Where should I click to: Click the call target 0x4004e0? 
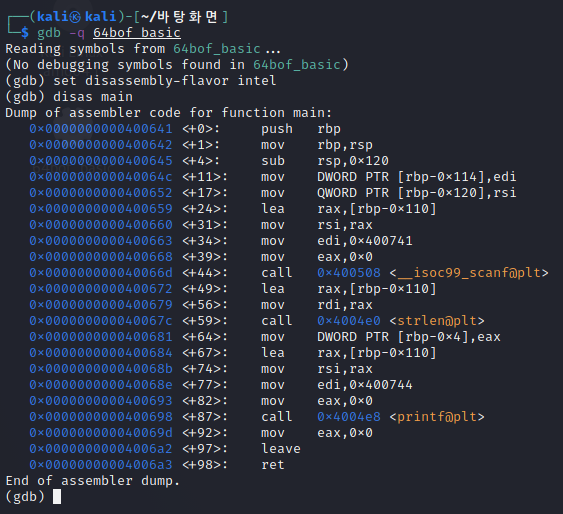click(x=349, y=321)
